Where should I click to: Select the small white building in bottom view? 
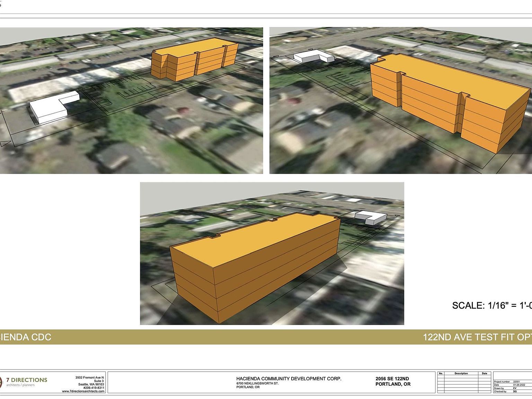click(371, 217)
